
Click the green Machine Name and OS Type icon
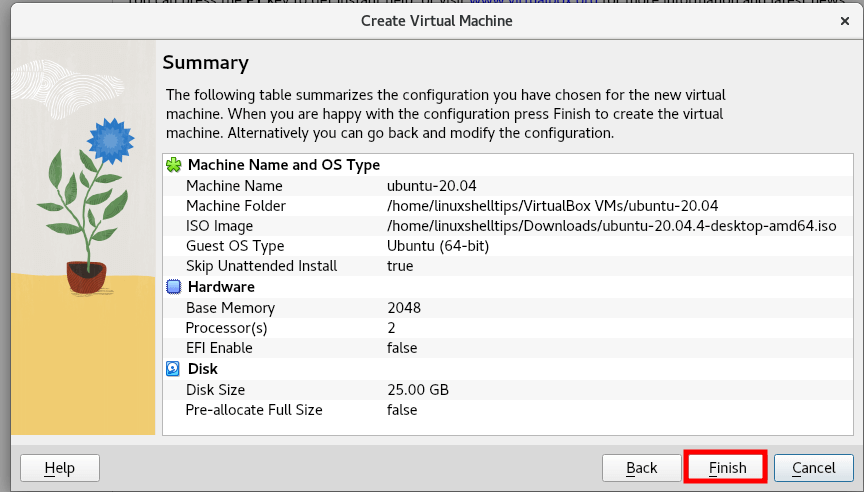click(x=173, y=165)
